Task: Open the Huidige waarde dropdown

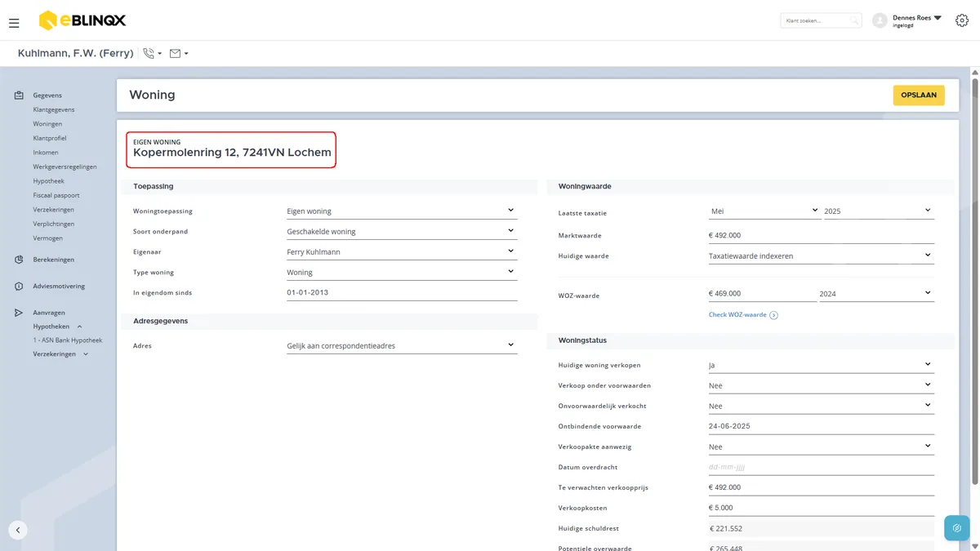Action: pos(821,256)
